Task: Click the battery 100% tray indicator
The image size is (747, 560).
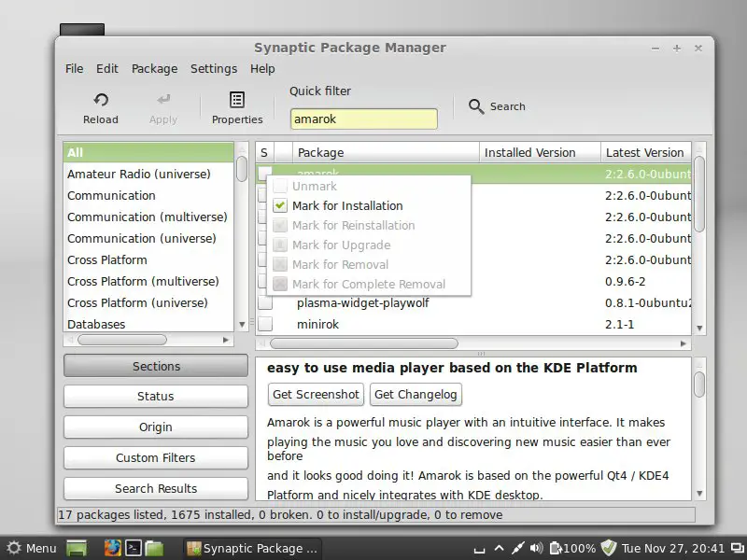Action: [572, 548]
